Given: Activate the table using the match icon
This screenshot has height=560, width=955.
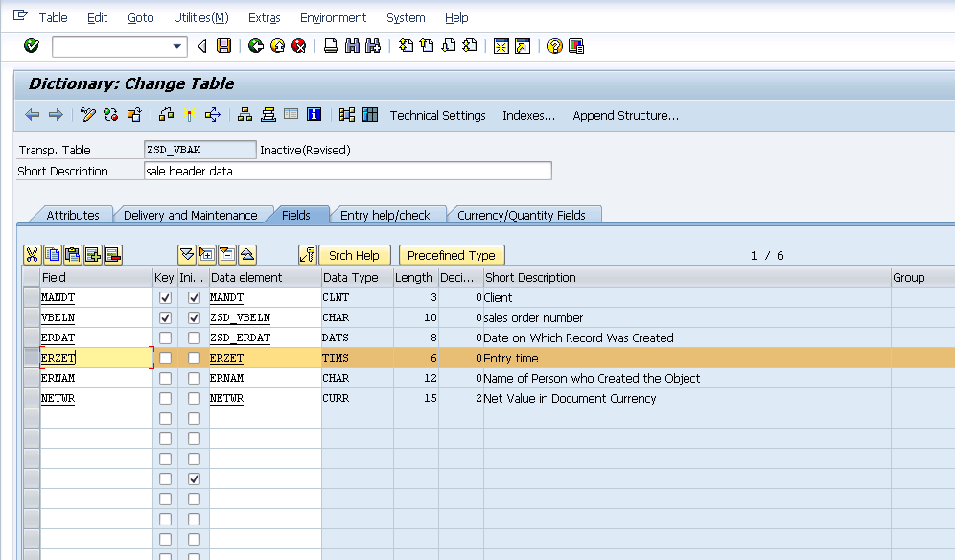Looking at the screenshot, I should 189,114.
